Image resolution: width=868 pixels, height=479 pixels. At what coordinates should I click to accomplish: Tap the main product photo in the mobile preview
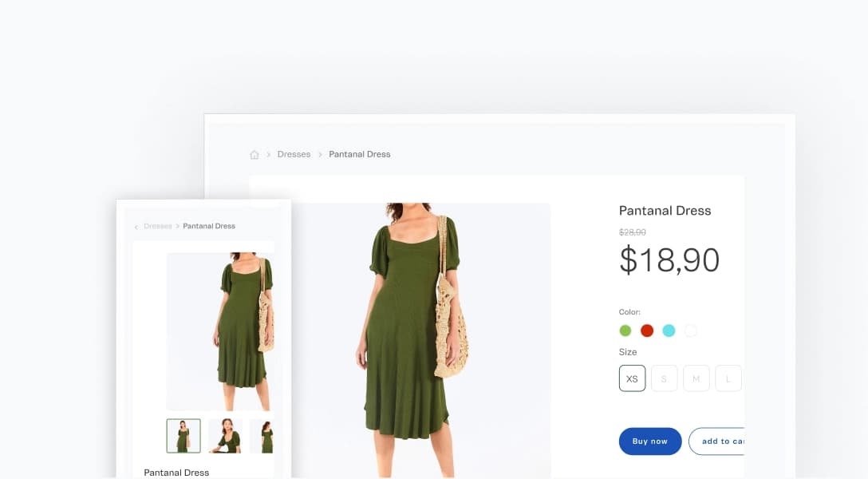click(219, 331)
